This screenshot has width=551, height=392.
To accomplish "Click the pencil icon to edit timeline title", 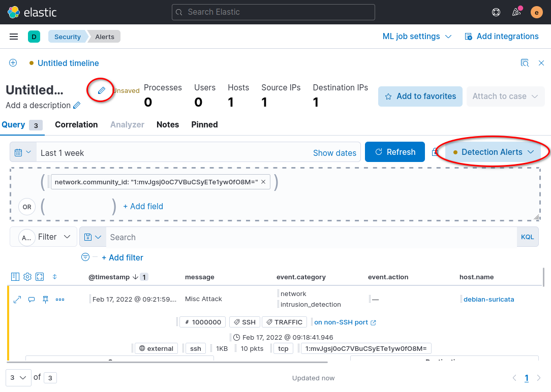I will tap(101, 90).
